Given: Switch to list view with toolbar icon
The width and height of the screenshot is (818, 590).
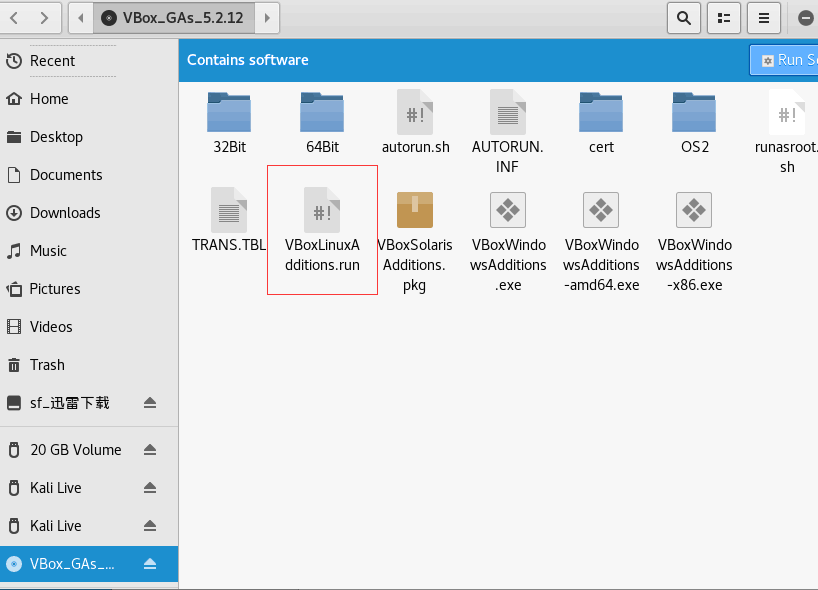Looking at the screenshot, I should point(724,18).
